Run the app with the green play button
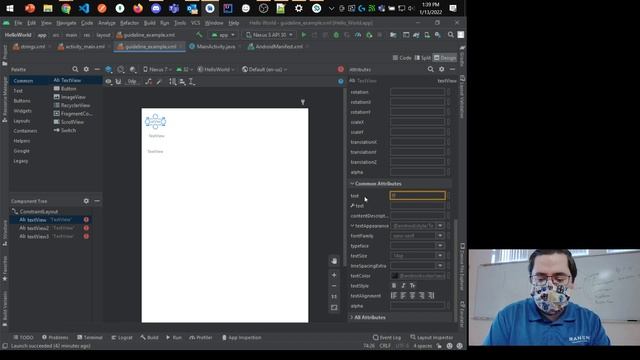The image size is (640, 360). (303, 35)
